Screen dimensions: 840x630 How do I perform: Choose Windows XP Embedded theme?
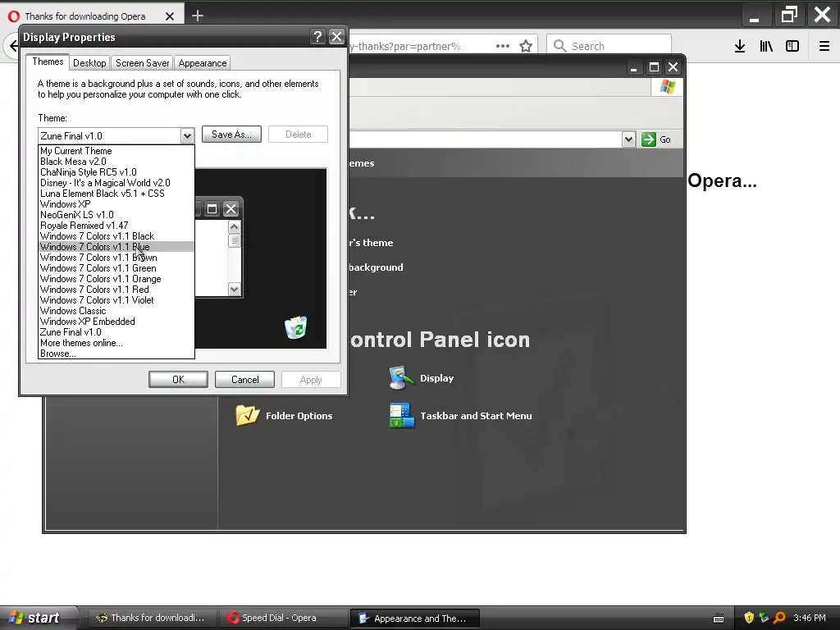(x=116, y=322)
